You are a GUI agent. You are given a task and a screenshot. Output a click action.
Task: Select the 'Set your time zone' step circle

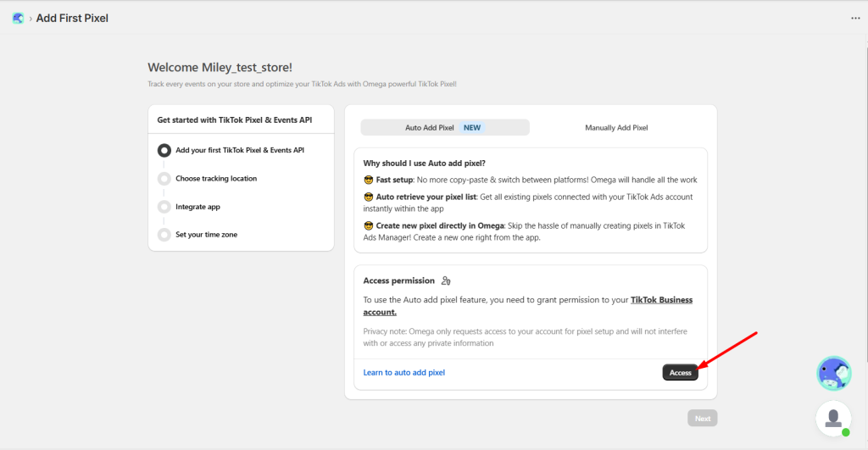[164, 235]
